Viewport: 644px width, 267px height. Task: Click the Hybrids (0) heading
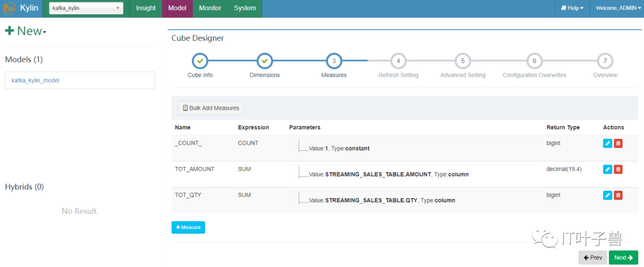click(24, 187)
